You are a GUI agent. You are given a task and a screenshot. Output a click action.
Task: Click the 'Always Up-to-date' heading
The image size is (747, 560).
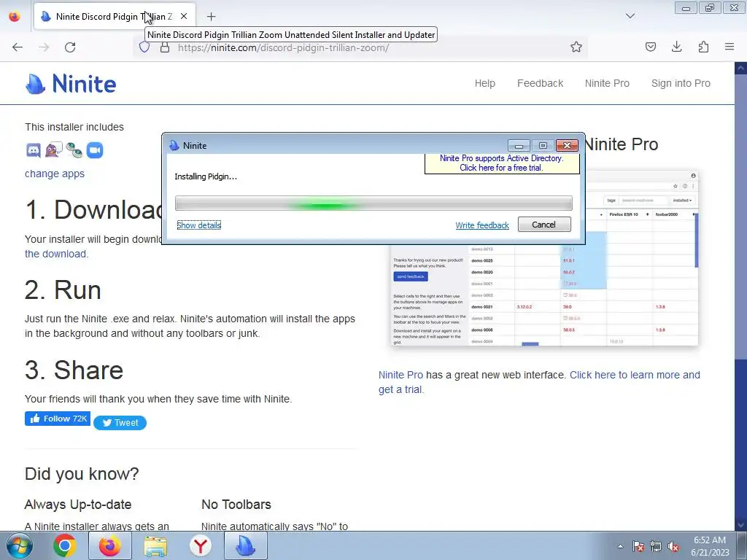click(x=78, y=505)
